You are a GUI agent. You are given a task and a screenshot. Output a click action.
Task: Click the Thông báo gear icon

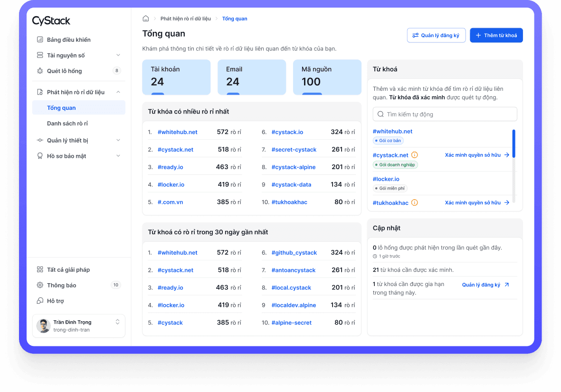tap(40, 285)
